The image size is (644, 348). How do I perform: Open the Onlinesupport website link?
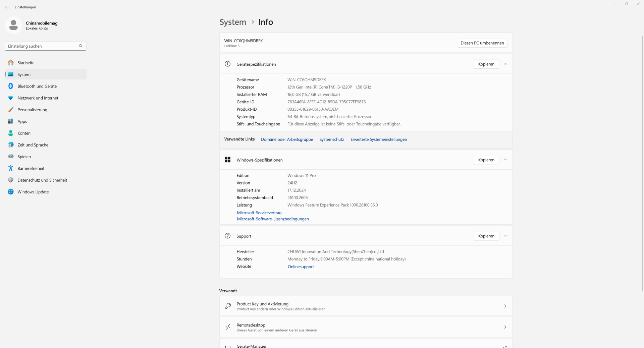[x=301, y=267]
